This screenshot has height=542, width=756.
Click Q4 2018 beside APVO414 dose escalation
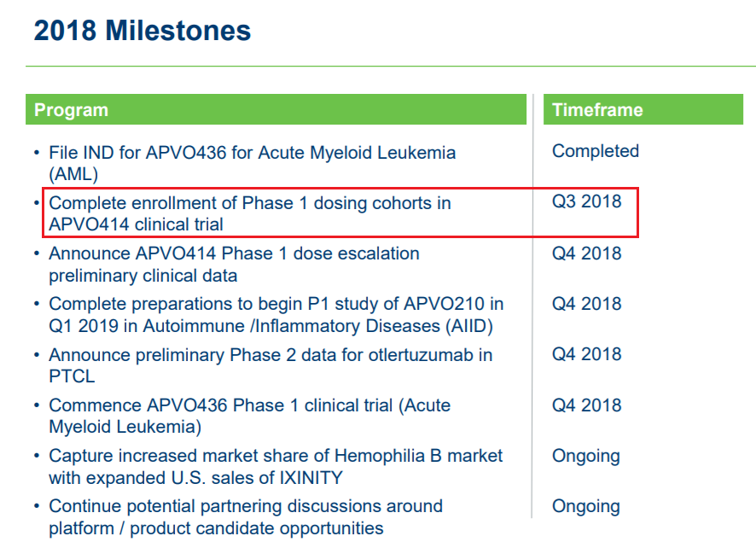[x=587, y=254]
